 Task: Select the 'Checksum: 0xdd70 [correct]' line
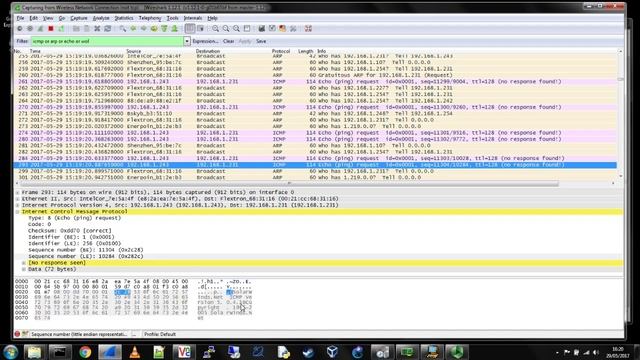[x=69, y=231]
